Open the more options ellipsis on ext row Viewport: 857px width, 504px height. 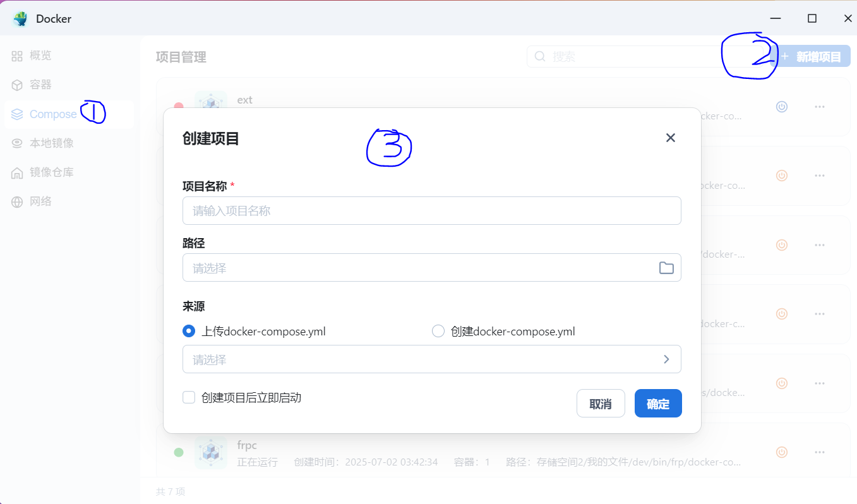coord(820,107)
